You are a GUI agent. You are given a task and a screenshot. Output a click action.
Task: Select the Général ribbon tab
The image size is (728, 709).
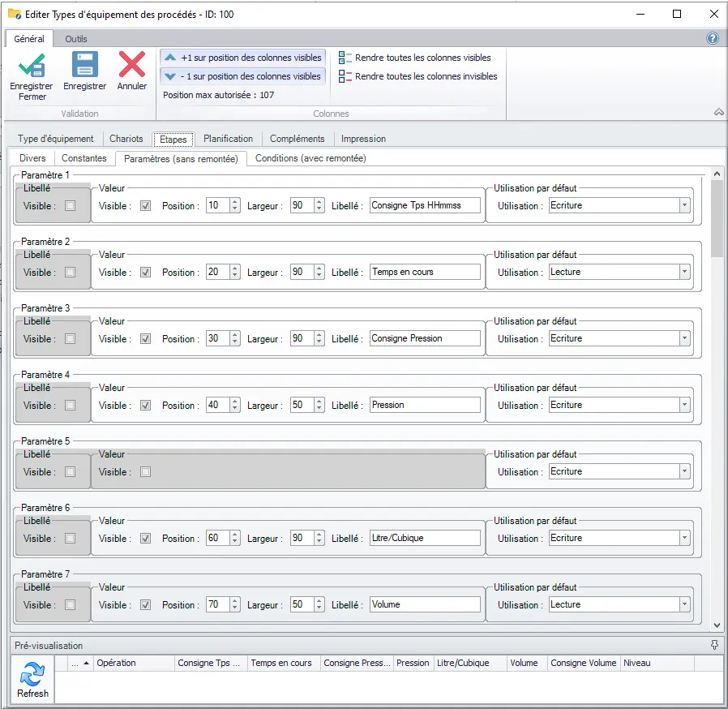click(x=29, y=39)
